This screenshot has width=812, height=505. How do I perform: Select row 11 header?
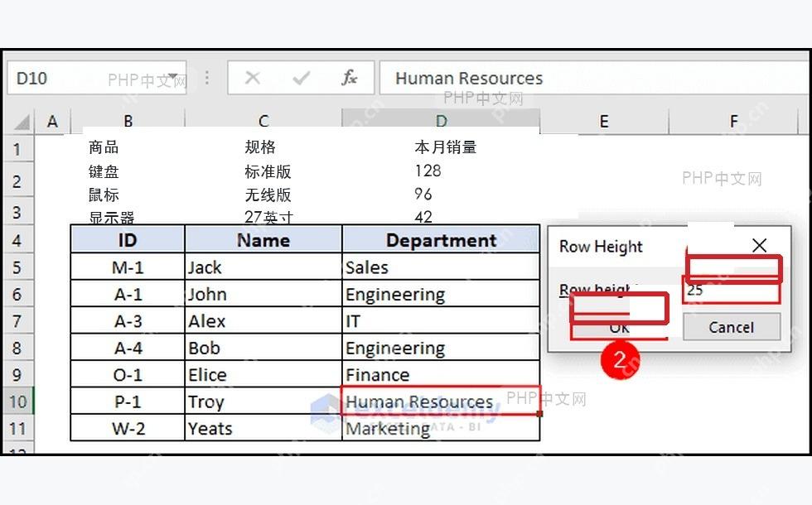[x=17, y=429]
